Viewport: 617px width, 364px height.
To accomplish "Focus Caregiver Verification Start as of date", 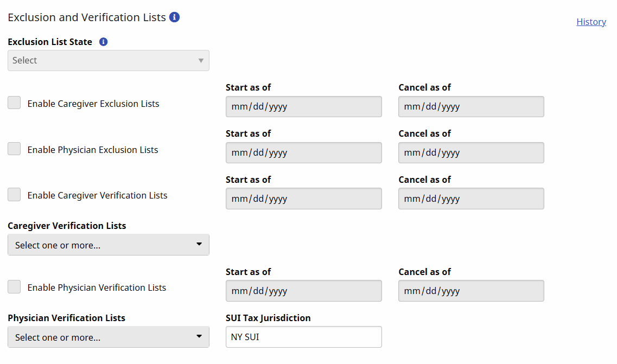I will coord(303,199).
